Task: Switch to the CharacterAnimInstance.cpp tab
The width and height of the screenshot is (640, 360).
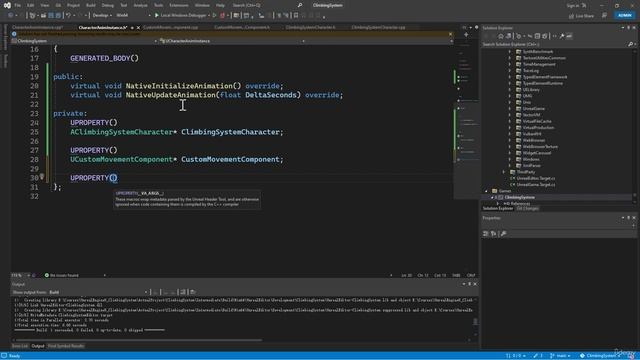Action: tap(37, 28)
